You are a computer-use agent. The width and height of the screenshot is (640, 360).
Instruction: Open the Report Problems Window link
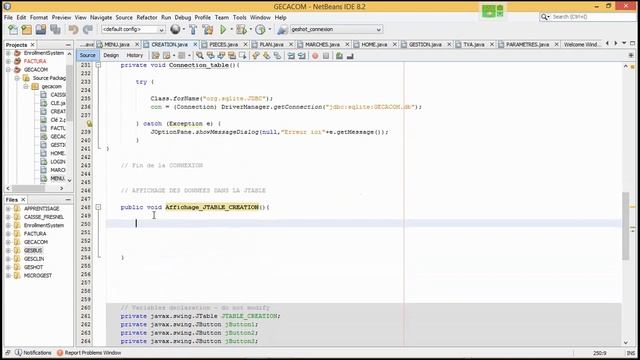[x=93, y=352]
